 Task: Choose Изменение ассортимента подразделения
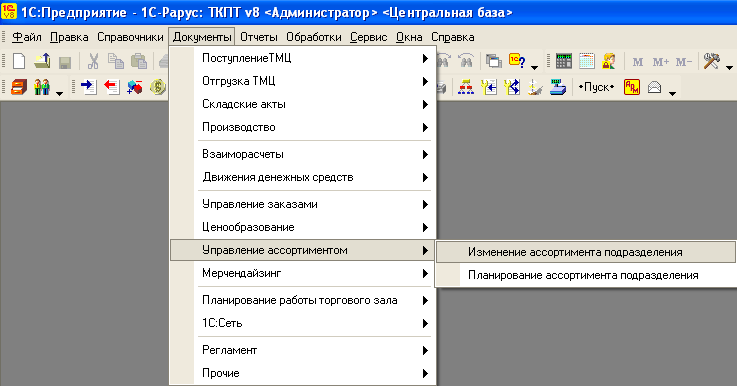tap(586, 252)
